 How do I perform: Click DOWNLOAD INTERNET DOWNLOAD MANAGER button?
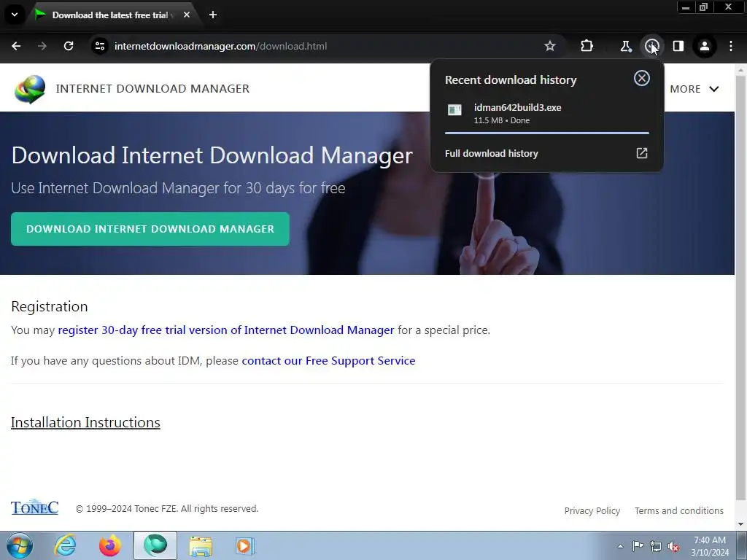(x=150, y=229)
